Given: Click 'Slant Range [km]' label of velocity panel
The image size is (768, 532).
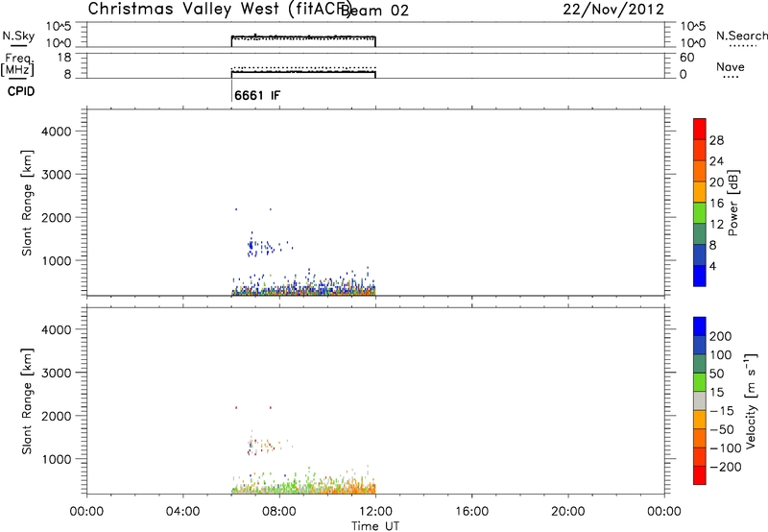Looking at the screenshot, I should (x=27, y=401).
